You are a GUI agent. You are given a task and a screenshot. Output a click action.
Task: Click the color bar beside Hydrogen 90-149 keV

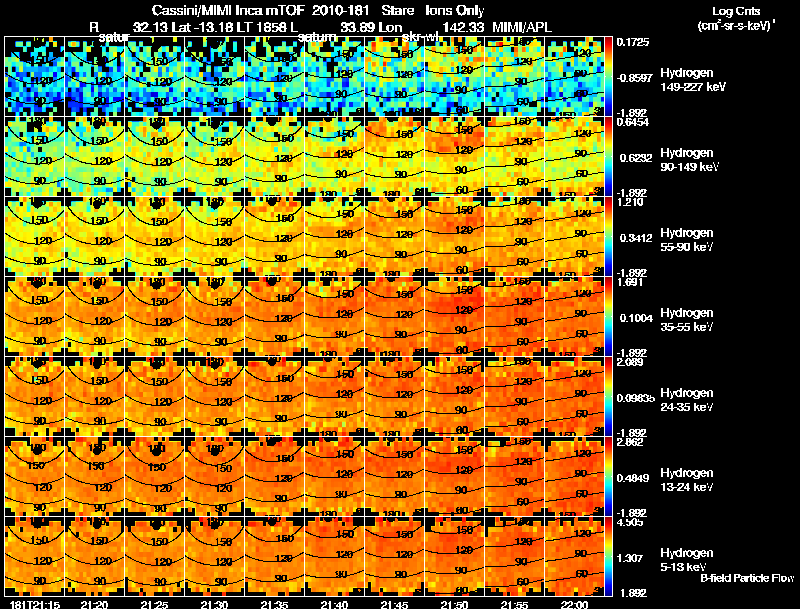pyautogui.click(x=608, y=157)
